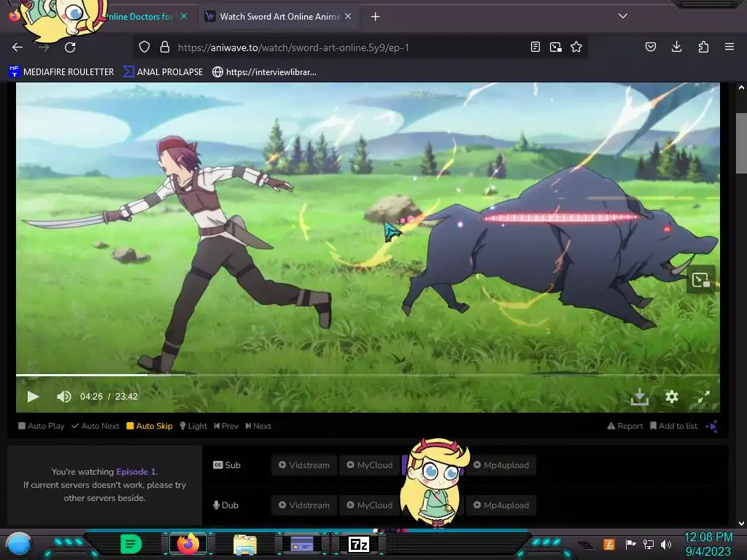Viewport: 747px width, 560px height.
Task: Go back to previous page
Action: click(x=18, y=47)
